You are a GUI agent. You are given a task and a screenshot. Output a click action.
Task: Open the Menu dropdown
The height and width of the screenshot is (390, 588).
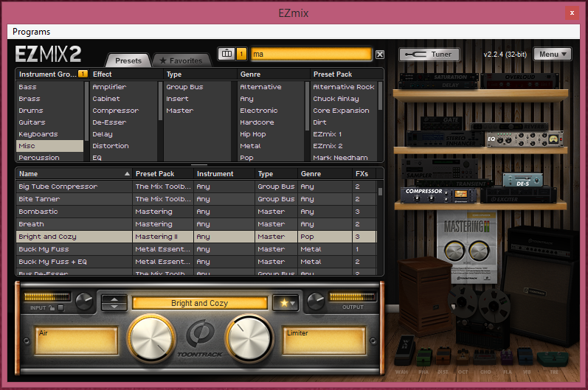pyautogui.click(x=553, y=55)
